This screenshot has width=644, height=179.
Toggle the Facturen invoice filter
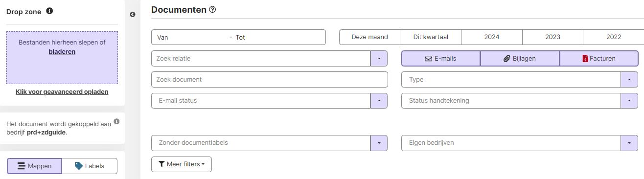[599, 58]
